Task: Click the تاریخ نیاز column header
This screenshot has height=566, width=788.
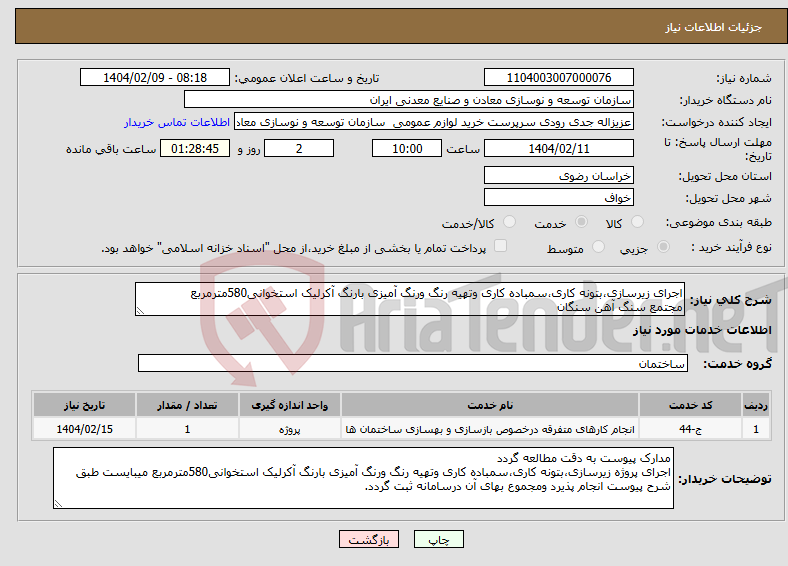Action: [84, 405]
